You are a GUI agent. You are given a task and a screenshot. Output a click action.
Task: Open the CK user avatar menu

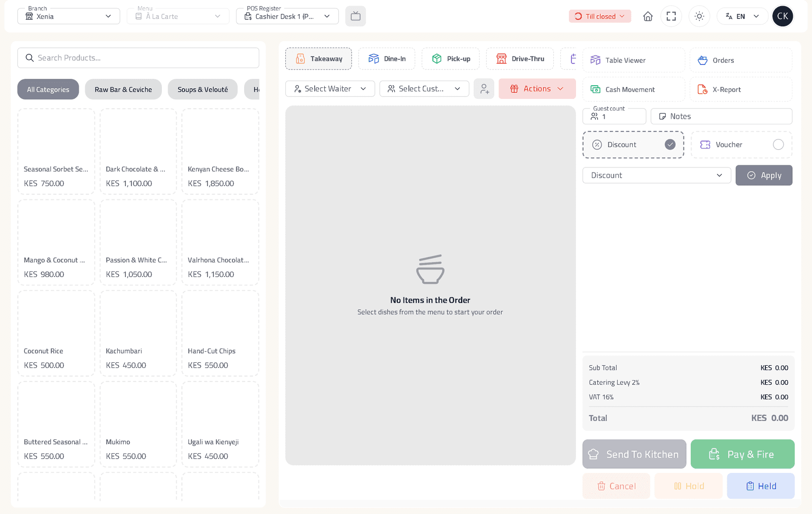pyautogui.click(x=783, y=16)
